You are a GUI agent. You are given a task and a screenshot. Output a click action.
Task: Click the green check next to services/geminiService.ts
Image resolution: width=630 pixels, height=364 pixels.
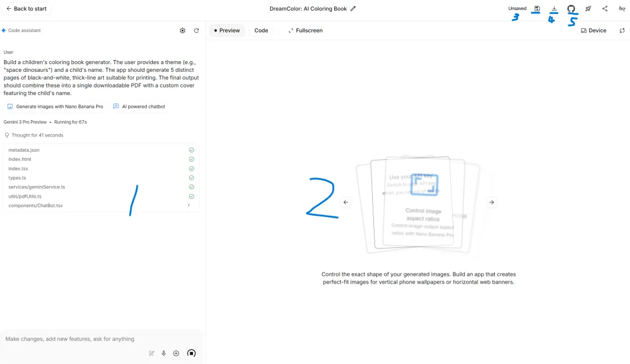(192, 187)
